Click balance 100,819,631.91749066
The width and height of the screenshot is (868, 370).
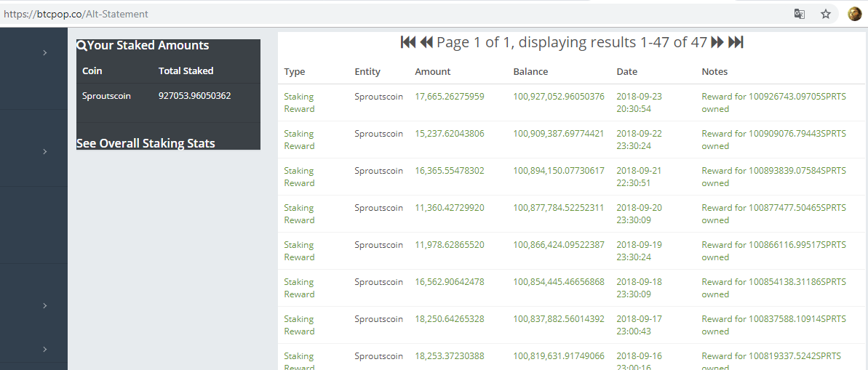pyautogui.click(x=559, y=355)
